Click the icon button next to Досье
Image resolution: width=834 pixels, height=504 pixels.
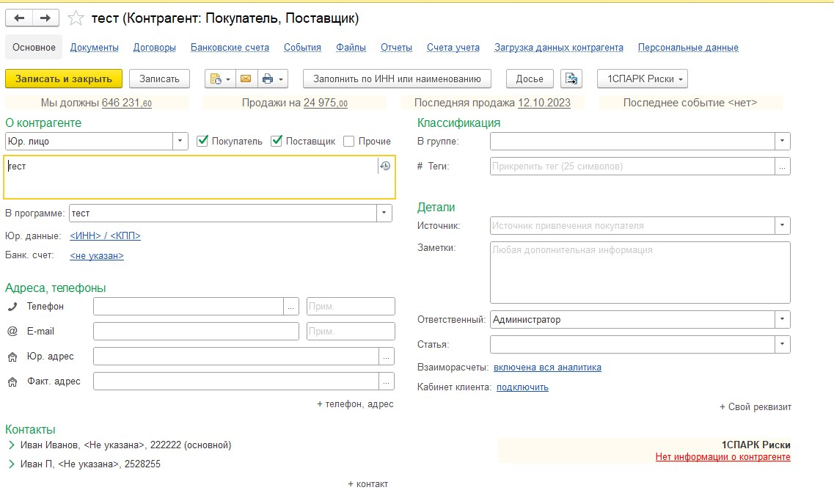point(571,78)
